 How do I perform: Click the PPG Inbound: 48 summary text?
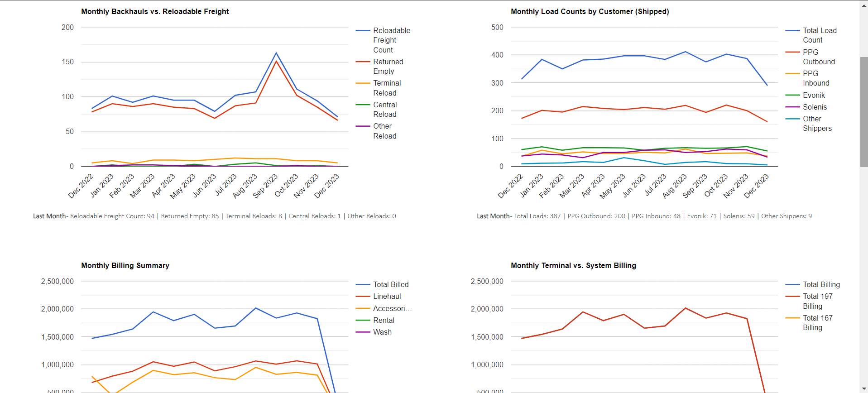point(656,216)
